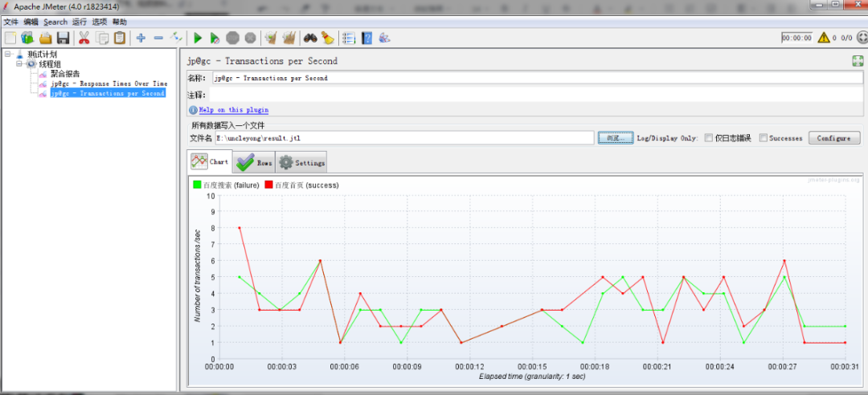Stop the running test
Viewport: 868px width, 395px height.
point(232,38)
